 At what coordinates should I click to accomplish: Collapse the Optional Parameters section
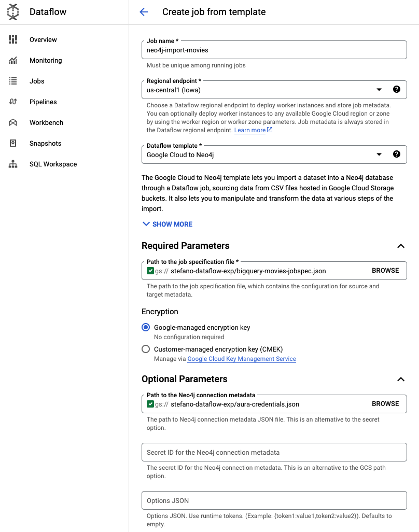click(x=400, y=379)
